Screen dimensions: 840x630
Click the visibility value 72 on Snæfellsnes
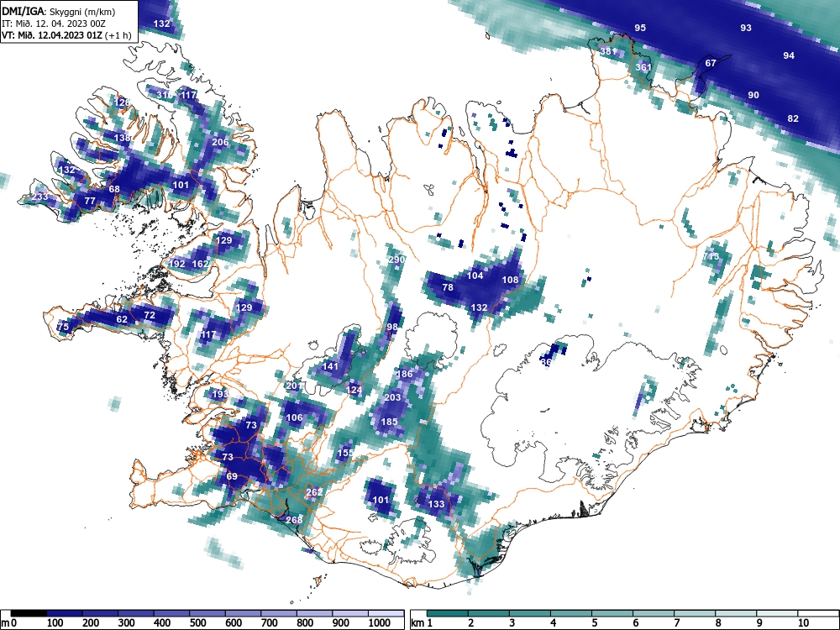click(150, 316)
